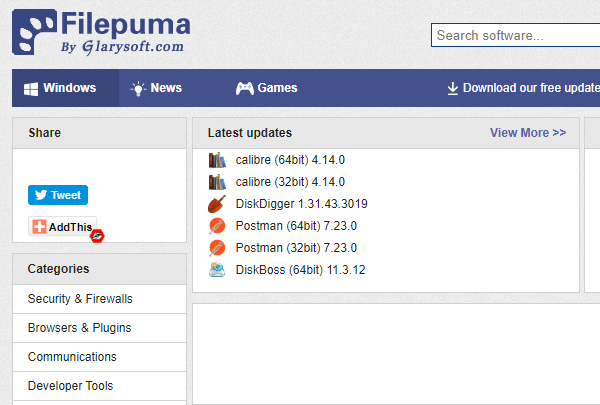Click the AddThis share button
The image size is (600, 405).
point(62,227)
